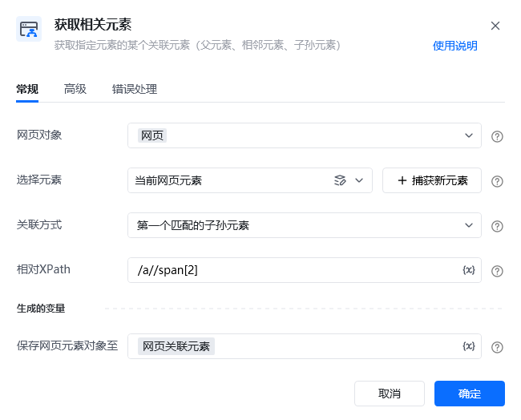Expand the 选择元素 dropdown arrow
Image resolution: width=521 pixels, height=420 pixels.
(359, 180)
